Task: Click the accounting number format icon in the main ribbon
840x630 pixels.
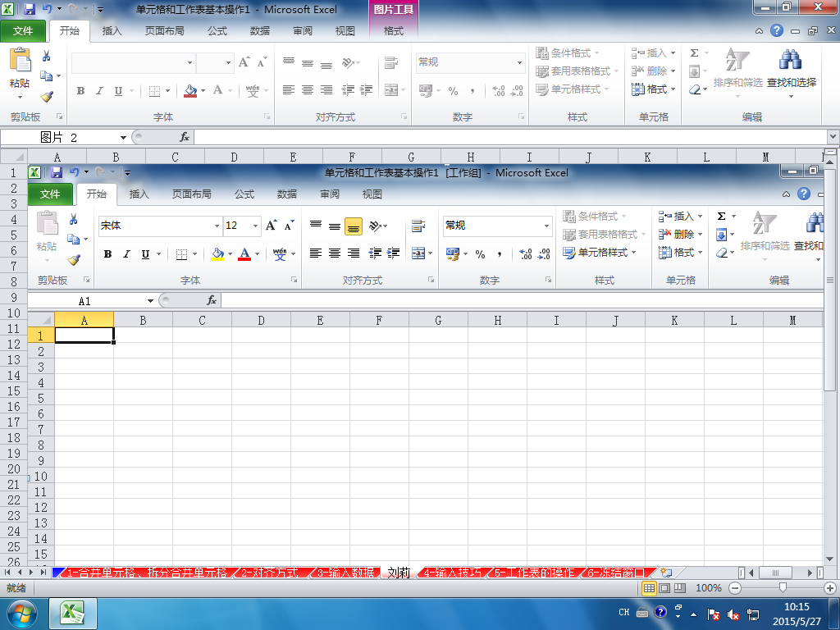Action: (426, 90)
